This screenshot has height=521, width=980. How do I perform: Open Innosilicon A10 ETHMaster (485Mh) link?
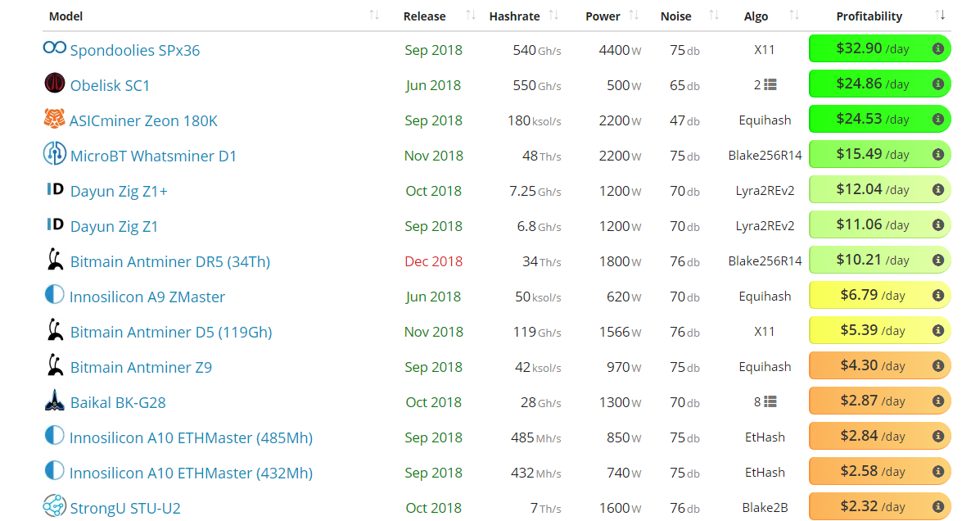pos(191,437)
